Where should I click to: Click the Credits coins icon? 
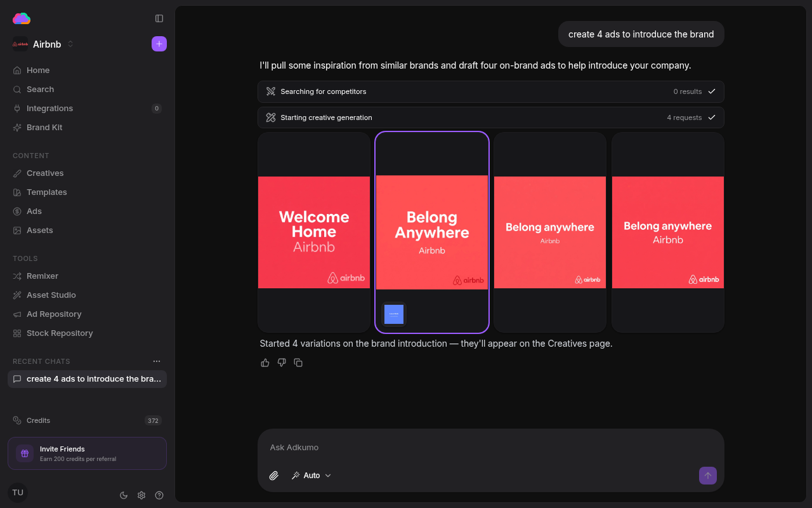[x=17, y=420]
